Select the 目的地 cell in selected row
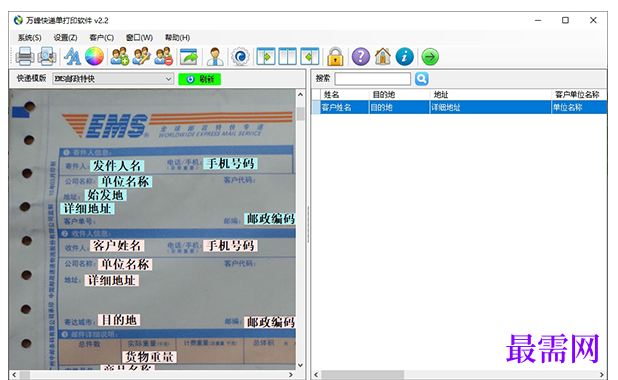The image size is (618, 380). (399, 107)
